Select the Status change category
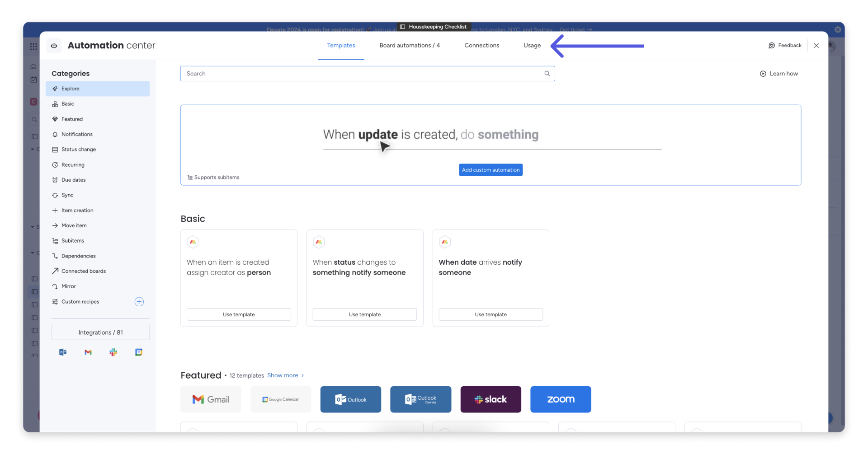Screen dimensions: 868x454 click(79, 150)
